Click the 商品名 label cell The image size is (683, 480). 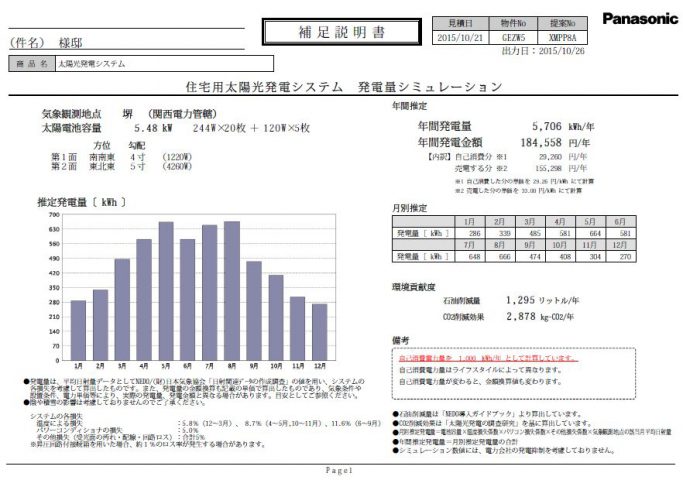[32, 64]
